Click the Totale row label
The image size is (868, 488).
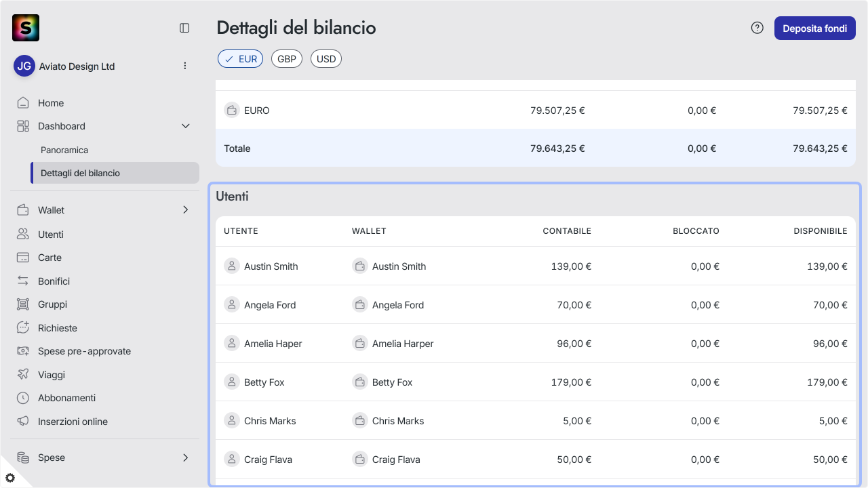[x=237, y=148]
